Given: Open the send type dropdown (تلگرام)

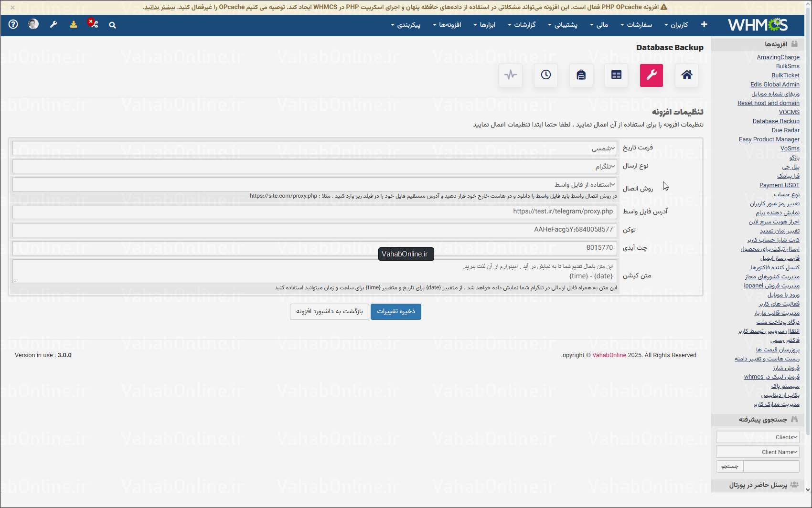Looking at the screenshot, I should (315, 166).
